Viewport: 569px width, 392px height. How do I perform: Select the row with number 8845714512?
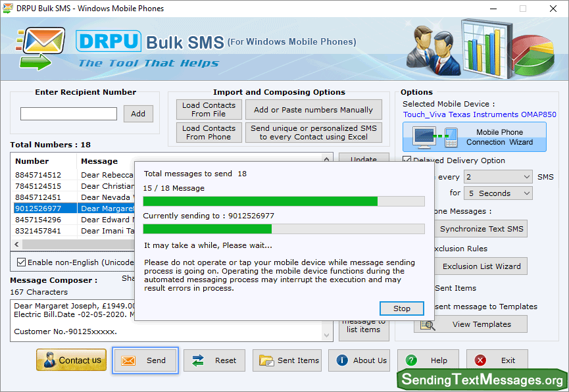point(38,175)
